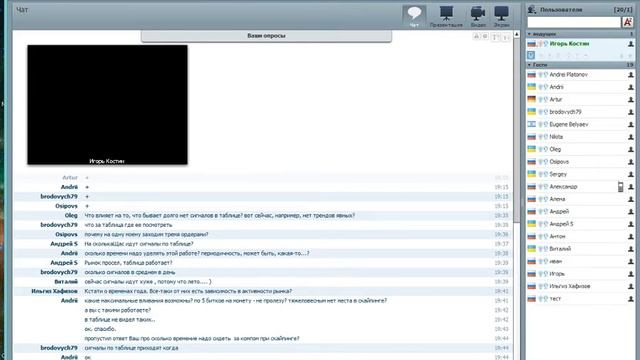Click the person icon on Виталий's user row
Viewport: 640px width, 360px height.
click(x=631, y=249)
